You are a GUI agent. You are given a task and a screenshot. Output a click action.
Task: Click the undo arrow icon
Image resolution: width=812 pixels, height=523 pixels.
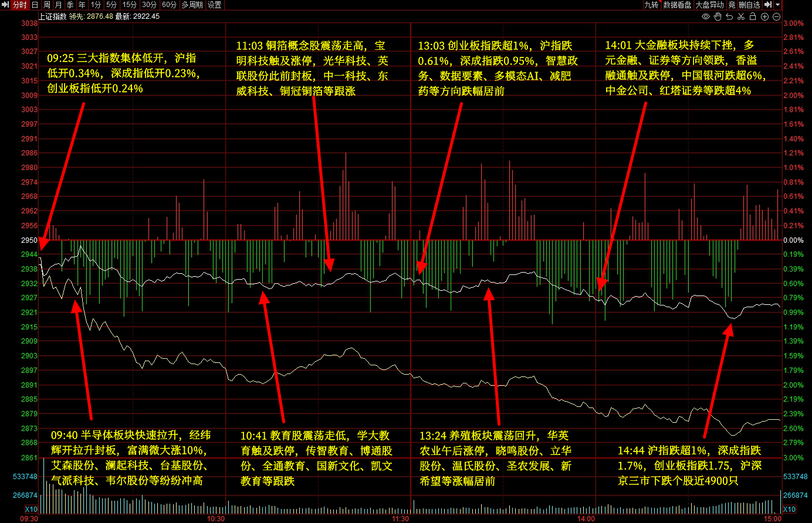[729, 16]
